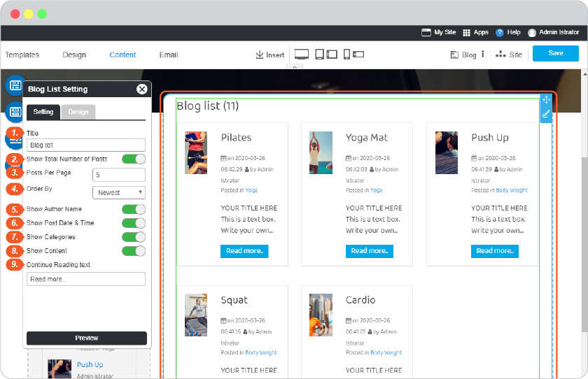
Task: Toggle Show Total Number of Posts
Action: (134, 159)
